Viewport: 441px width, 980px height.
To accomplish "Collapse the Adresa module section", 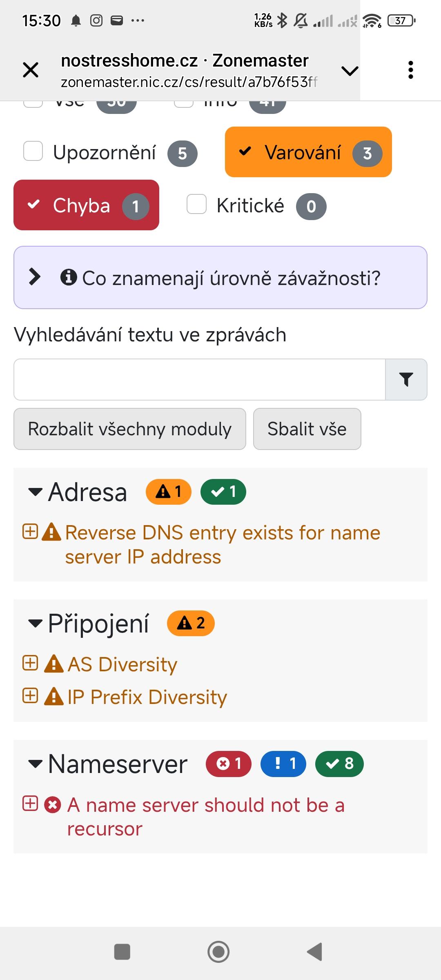I will tap(36, 492).
